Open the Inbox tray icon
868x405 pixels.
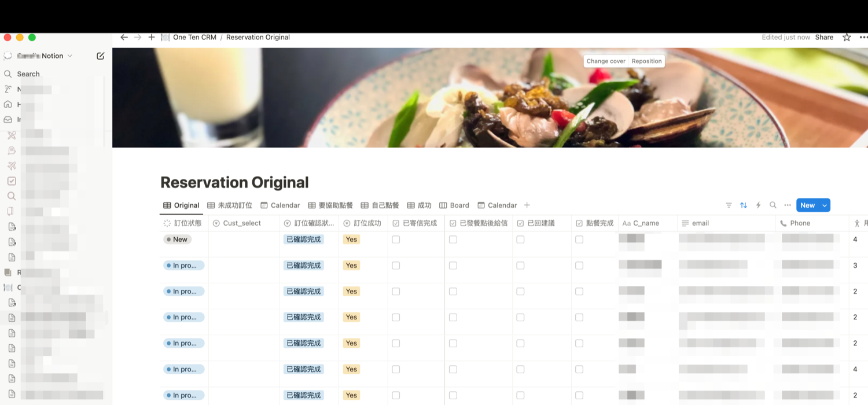click(8, 120)
